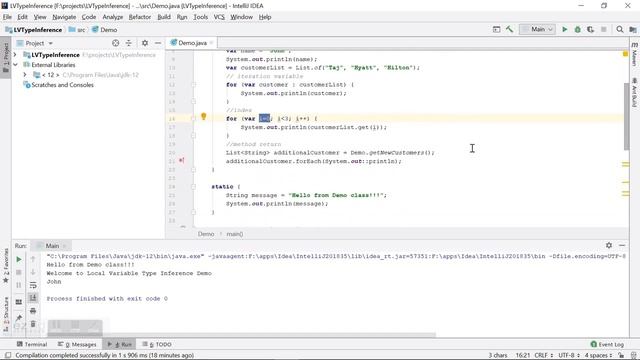This screenshot has width=640, height=360.
Task: Toggle the Structure side tab
Action: click(x=6, y=313)
